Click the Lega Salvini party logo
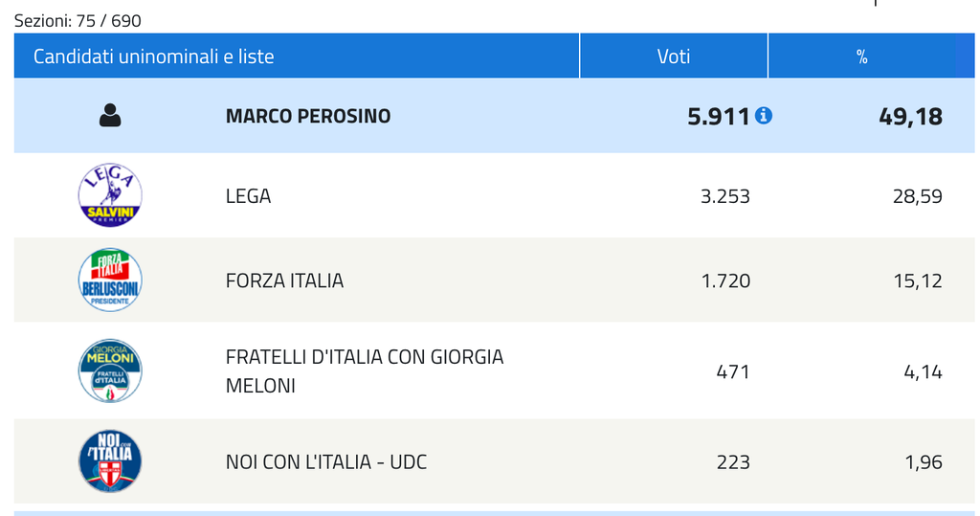This screenshot has height=516, width=980. [x=110, y=195]
